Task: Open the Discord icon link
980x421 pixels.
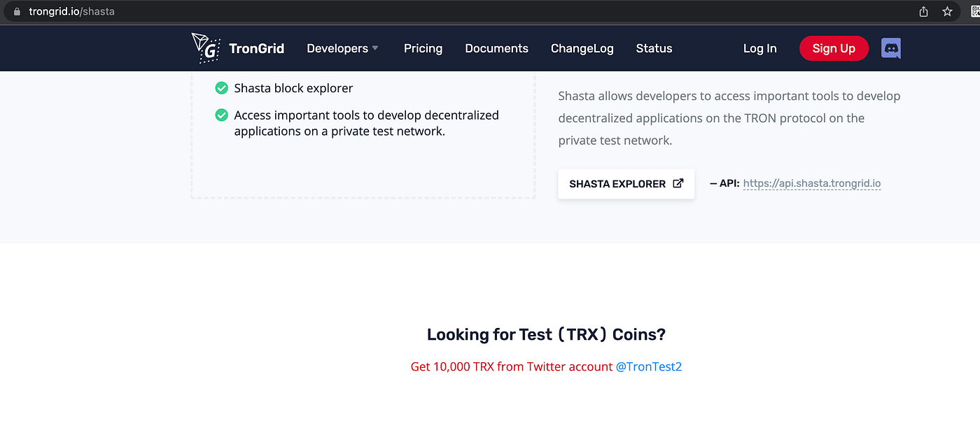Action: (x=891, y=48)
